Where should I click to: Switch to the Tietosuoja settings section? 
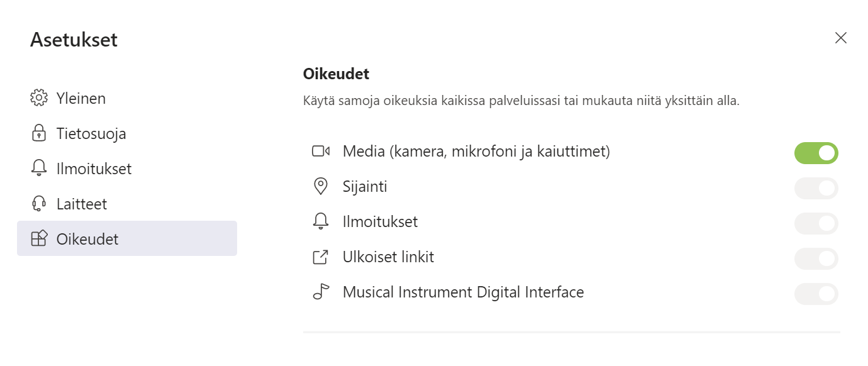(91, 133)
